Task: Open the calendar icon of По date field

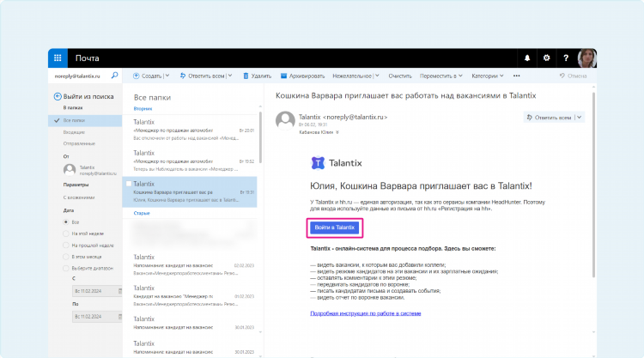Action: click(x=120, y=317)
